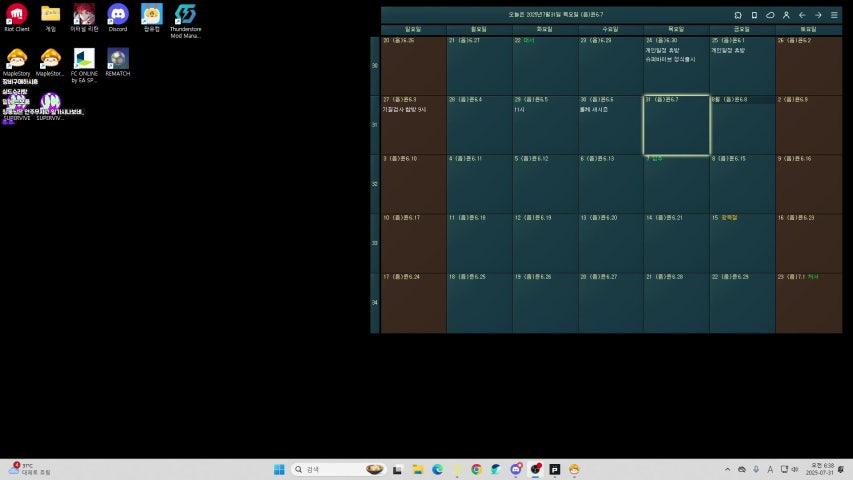
Task: Open the taskbar clock showing 2025-07-31
Action: [x=820, y=469]
